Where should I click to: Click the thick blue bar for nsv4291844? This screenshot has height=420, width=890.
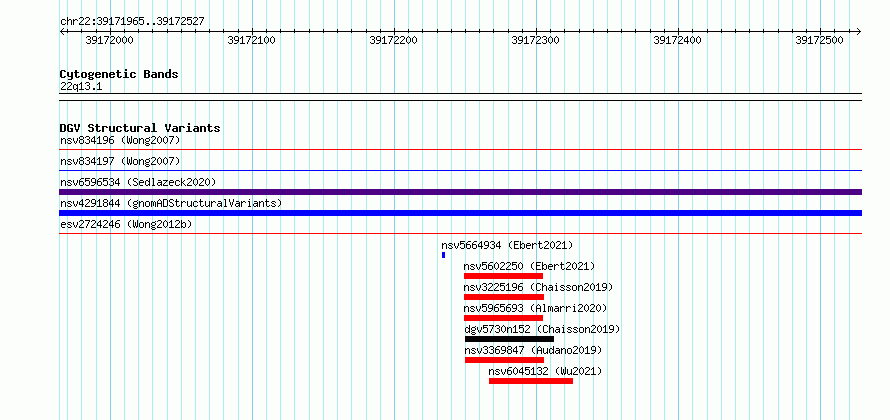460,213
